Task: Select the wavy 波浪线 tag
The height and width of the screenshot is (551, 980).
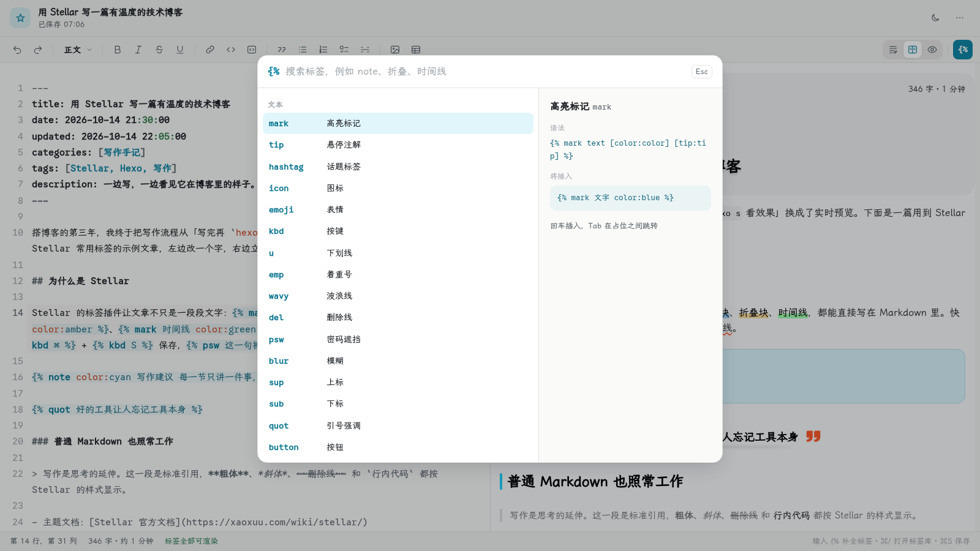Action: coord(398,296)
